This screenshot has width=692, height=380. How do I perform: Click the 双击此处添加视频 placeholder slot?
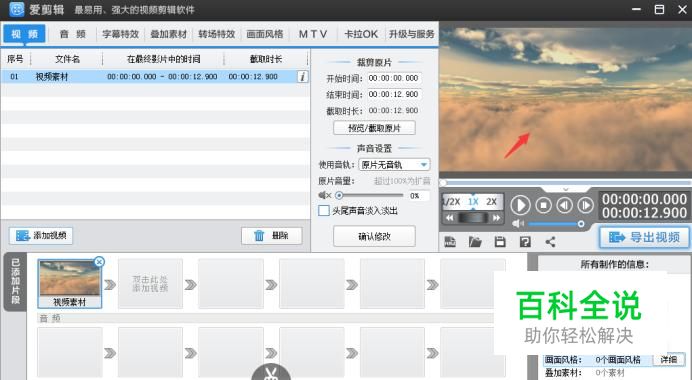point(150,283)
